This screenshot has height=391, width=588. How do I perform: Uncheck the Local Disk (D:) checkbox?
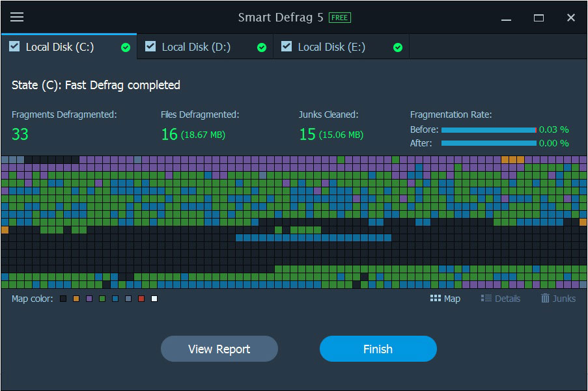(x=150, y=46)
